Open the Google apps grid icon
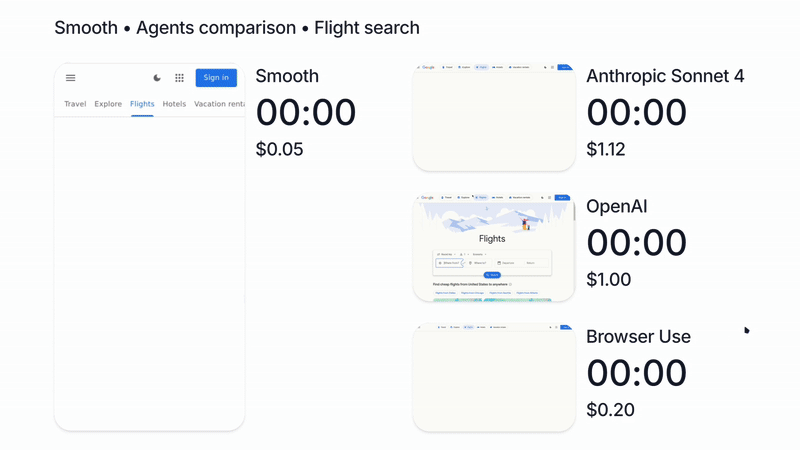The height and width of the screenshot is (450, 800). pos(180,78)
